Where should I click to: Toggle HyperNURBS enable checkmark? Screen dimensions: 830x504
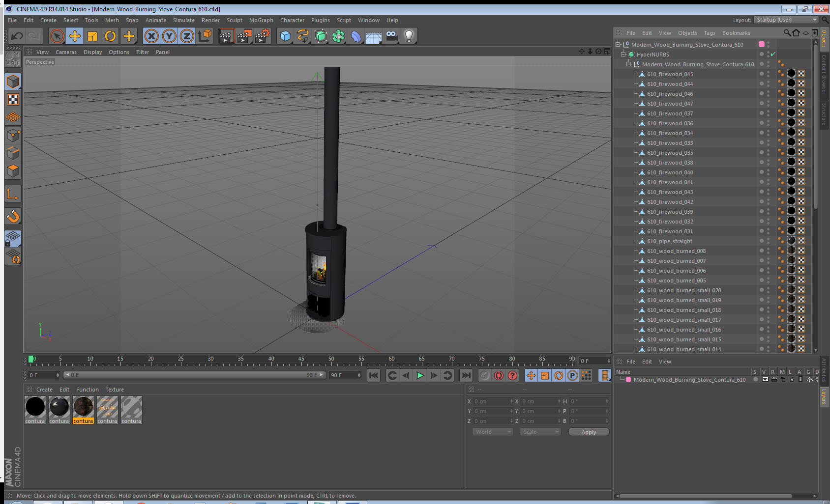click(773, 55)
